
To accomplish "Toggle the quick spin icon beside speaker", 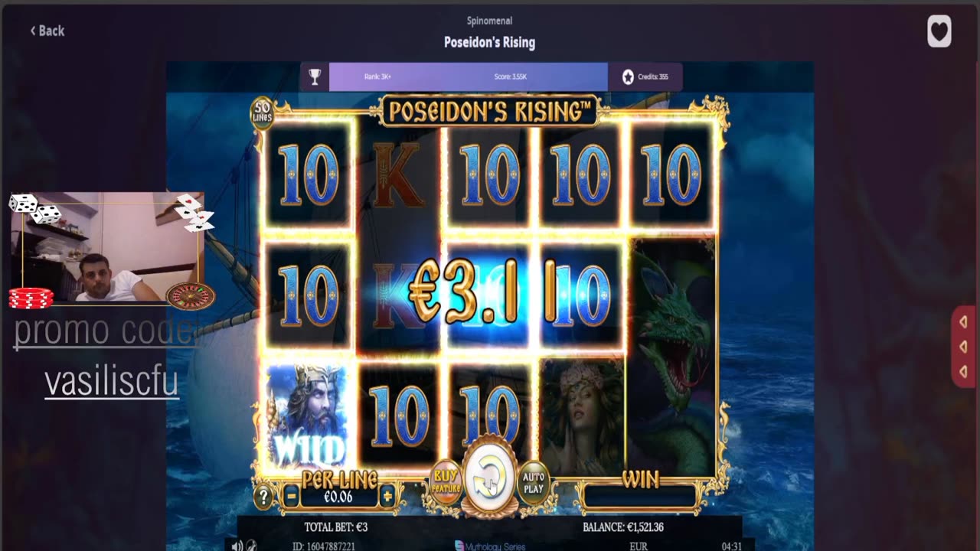I will [251, 546].
